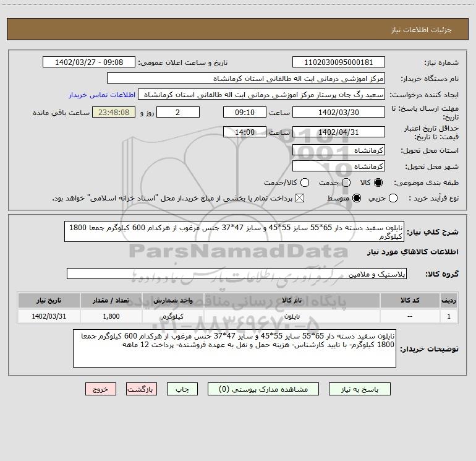476x461 pixels.
Task: Open 'مشاهده مدارک پیوستی (0)' button
Action: click(263, 389)
